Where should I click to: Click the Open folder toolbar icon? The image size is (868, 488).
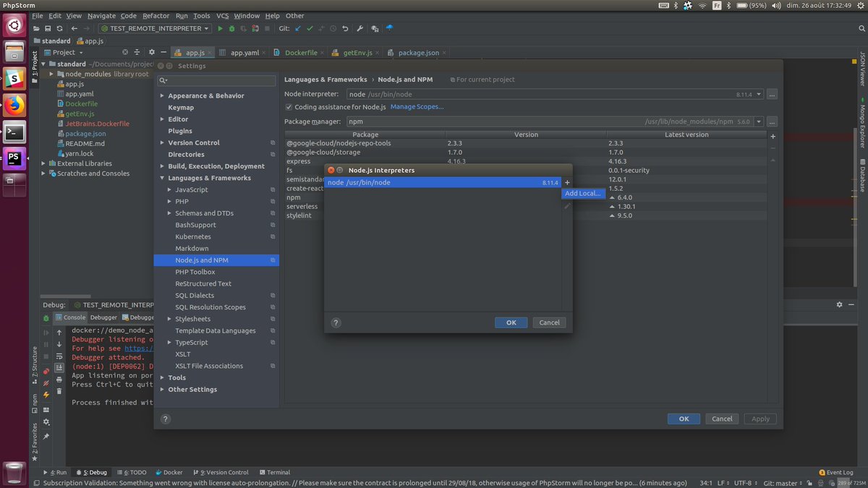coord(36,28)
